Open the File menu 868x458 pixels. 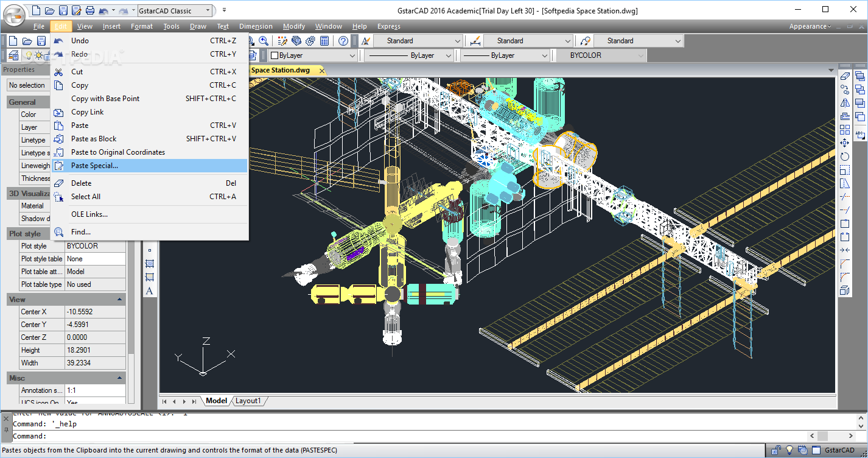point(39,26)
